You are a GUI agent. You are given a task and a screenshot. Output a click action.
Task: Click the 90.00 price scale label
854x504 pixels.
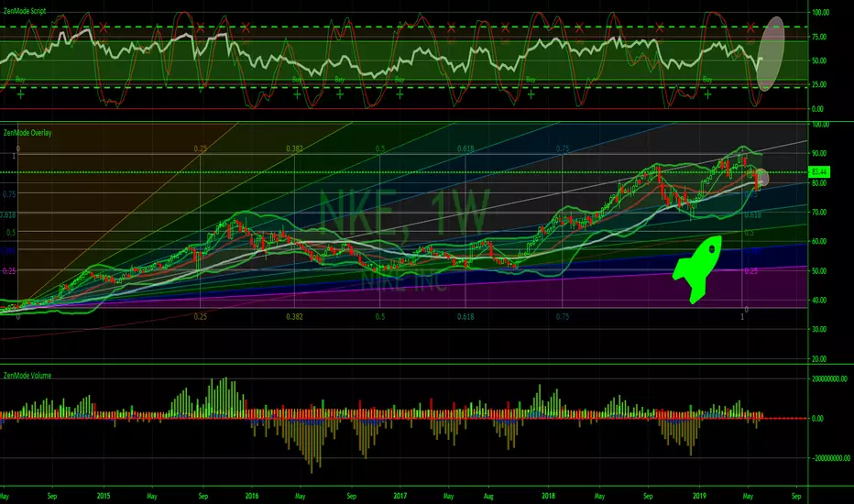pyautogui.click(x=819, y=153)
